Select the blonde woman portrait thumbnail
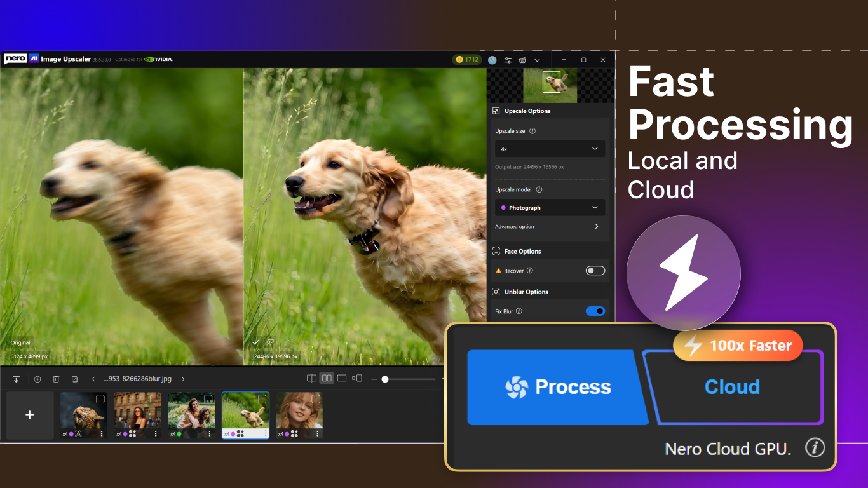The image size is (868, 488). point(299,415)
